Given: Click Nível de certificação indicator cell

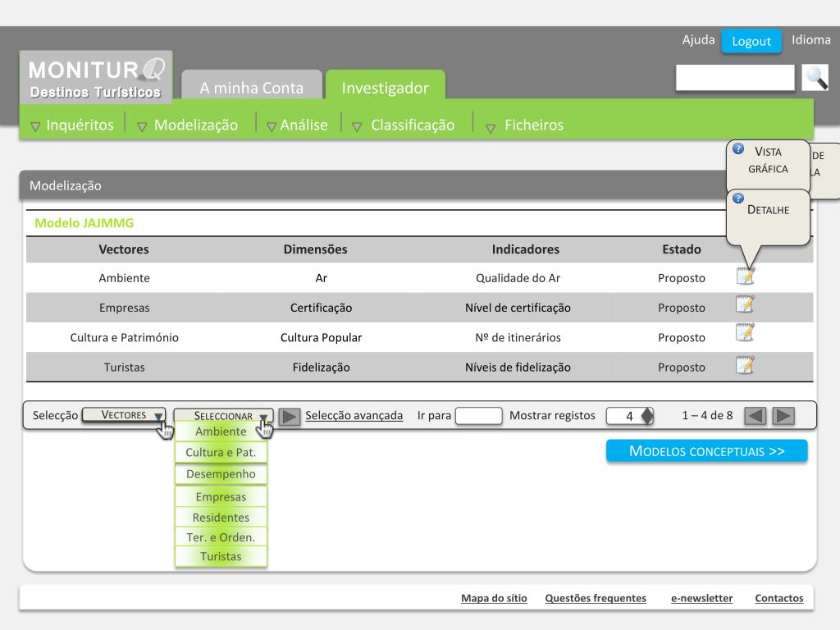Looking at the screenshot, I should [518, 308].
